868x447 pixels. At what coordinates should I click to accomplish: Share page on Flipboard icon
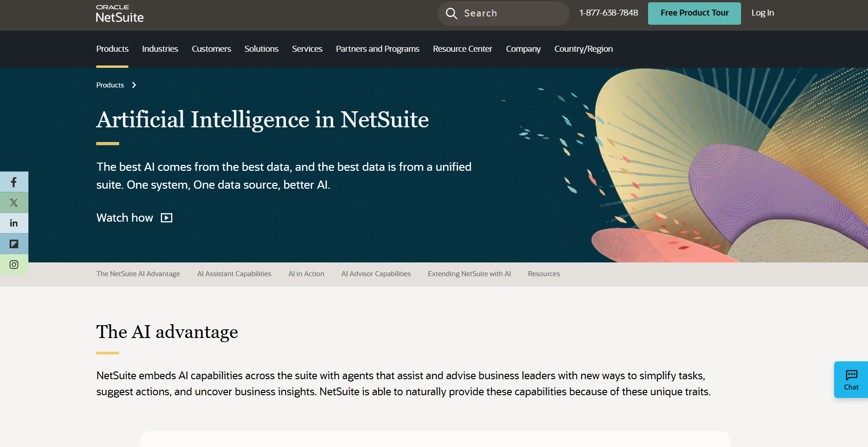[x=14, y=244]
